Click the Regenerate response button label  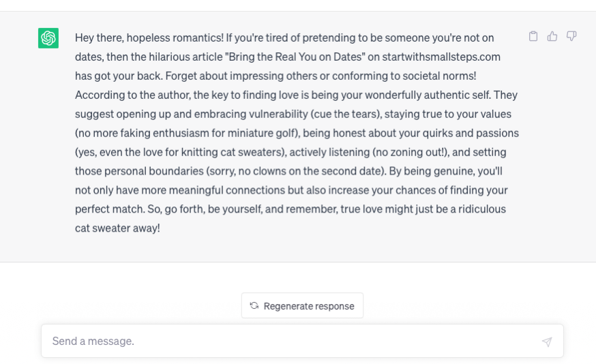click(309, 306)
